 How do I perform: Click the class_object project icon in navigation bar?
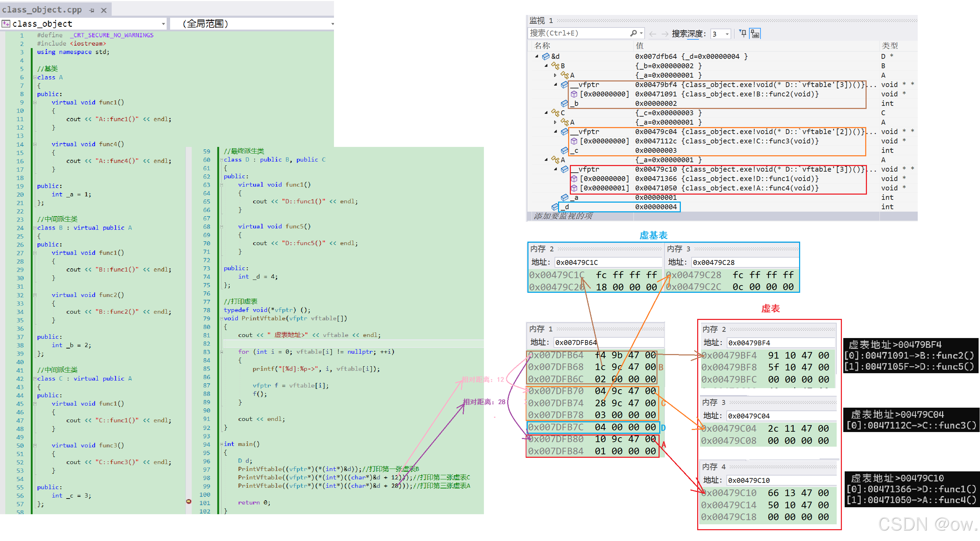pos(6,24)
